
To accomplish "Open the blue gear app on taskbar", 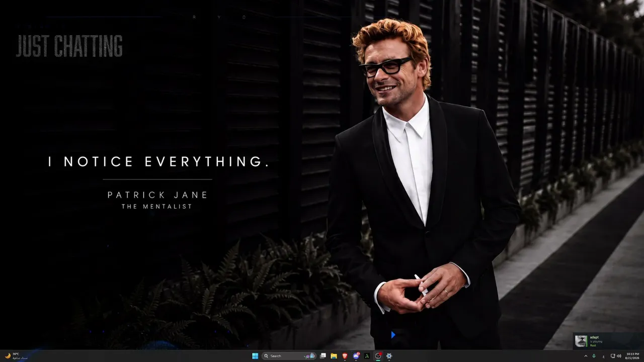I will pyautogui.click(x=389, y=356).
